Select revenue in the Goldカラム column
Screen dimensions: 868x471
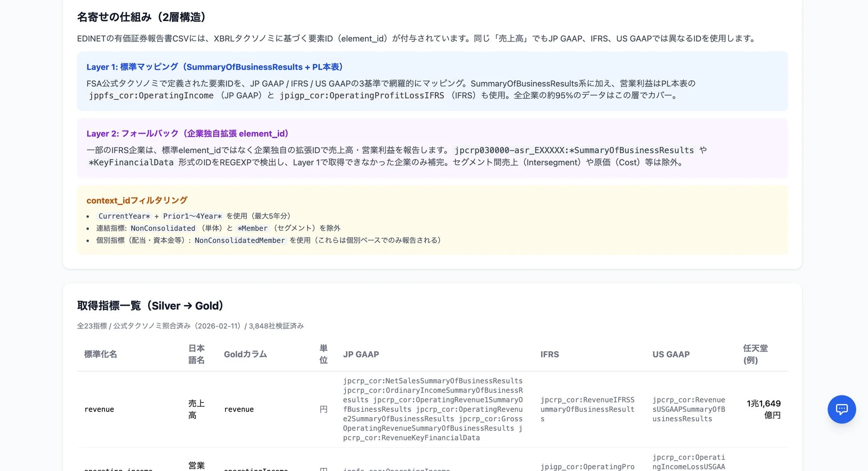239,410
